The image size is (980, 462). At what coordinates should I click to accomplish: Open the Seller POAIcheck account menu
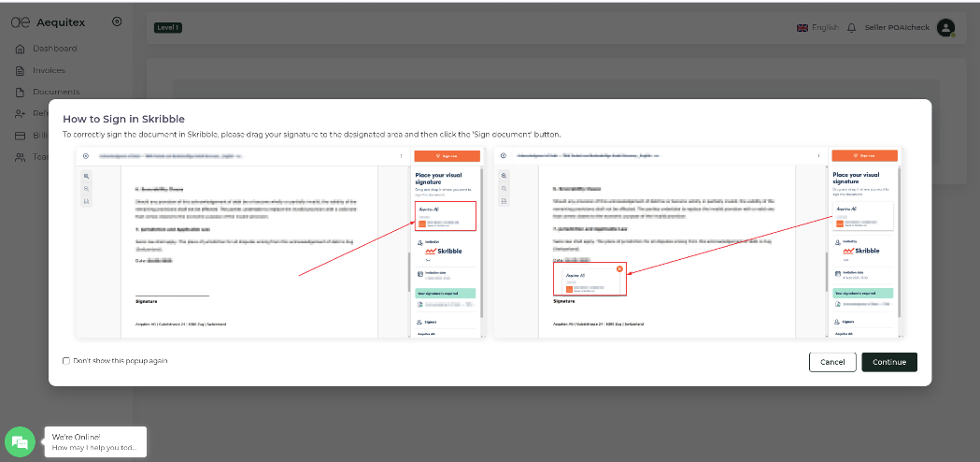[x=897, y=27]
